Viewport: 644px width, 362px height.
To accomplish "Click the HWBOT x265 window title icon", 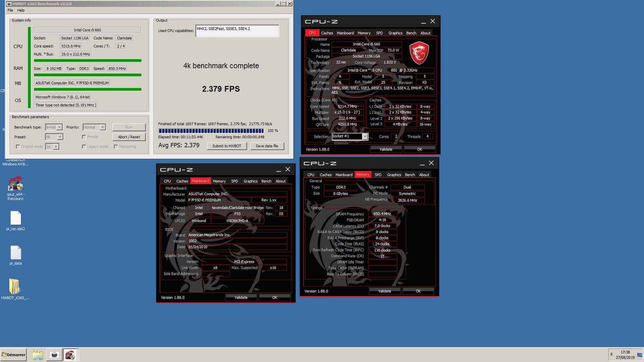I will (x=9, y=4).
